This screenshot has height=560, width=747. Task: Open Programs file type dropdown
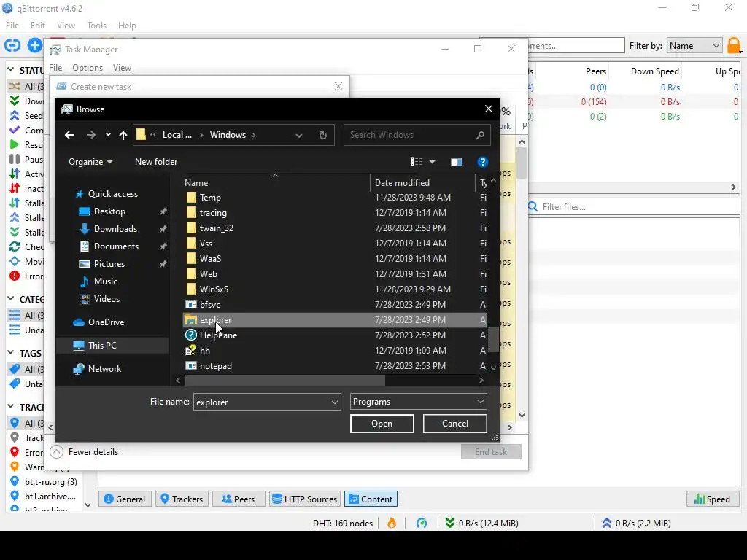418,402
